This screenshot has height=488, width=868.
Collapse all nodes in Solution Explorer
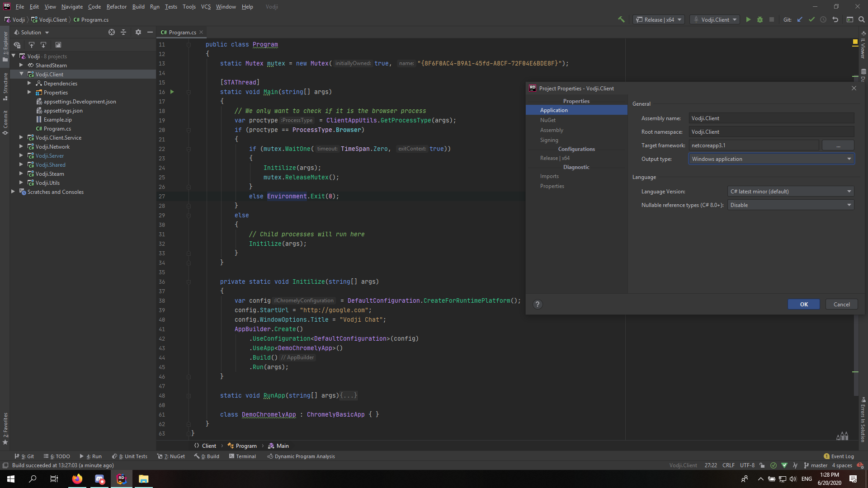tap(123, 32)
